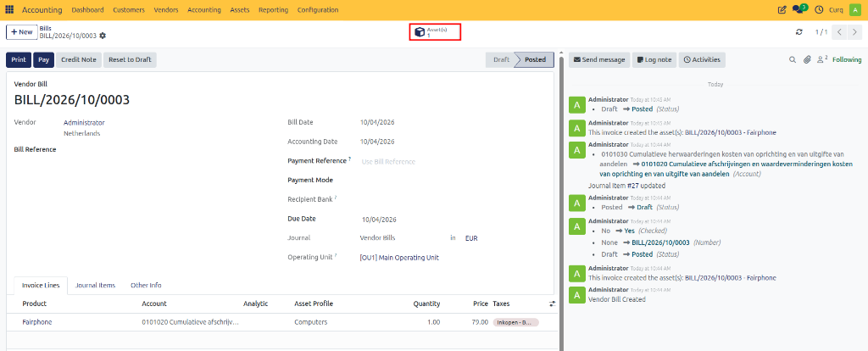Click the Accounting Date value field
This screenshot has height=351, width=868.
(x=377, y=142)
